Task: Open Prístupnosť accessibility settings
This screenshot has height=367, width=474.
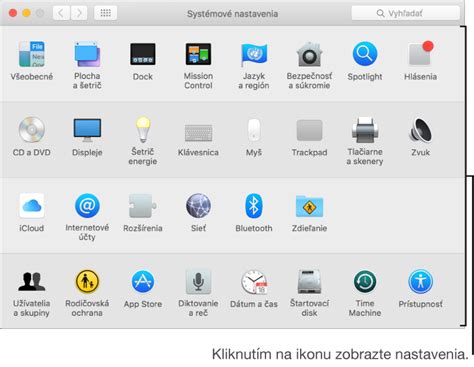Action: (421, 282)
